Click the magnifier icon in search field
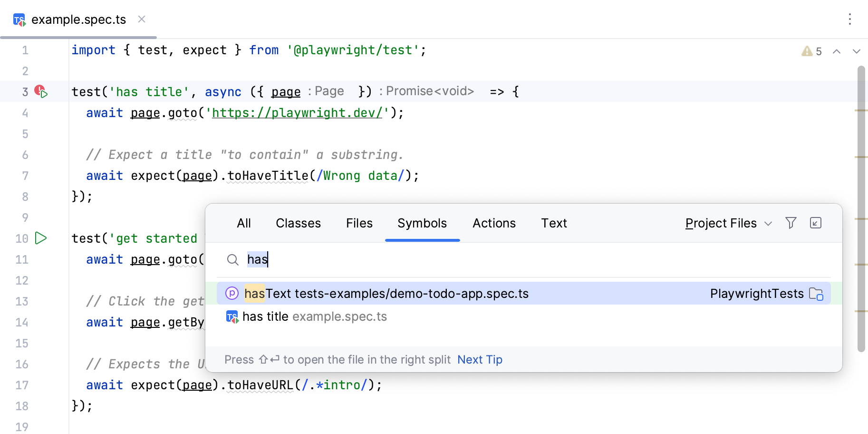This screenshot has height=434, width=868. click(x=232, y=259)
